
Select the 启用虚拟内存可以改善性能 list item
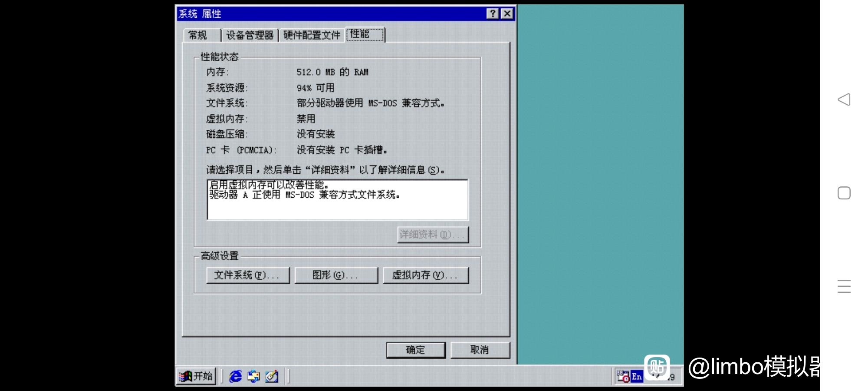(269, 185)
